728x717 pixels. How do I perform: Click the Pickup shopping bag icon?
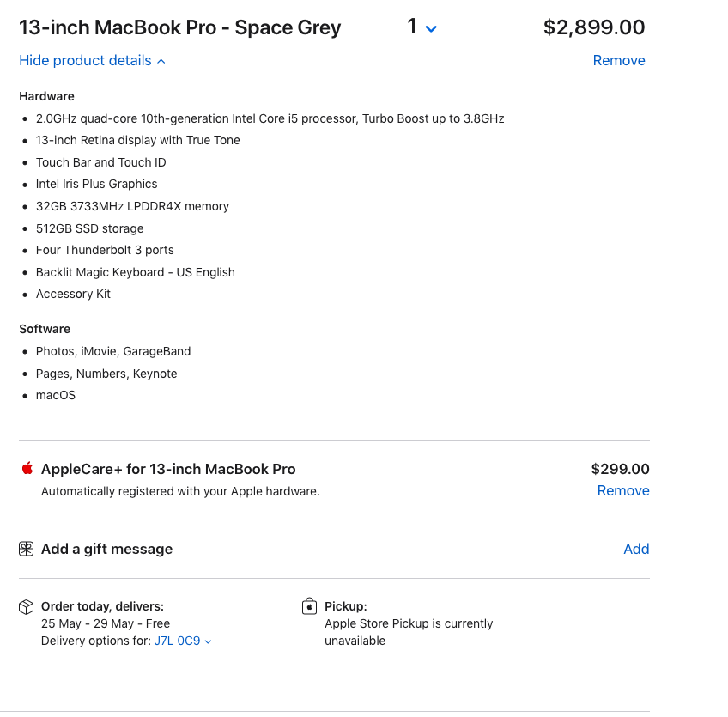click(x=309, y=607)
